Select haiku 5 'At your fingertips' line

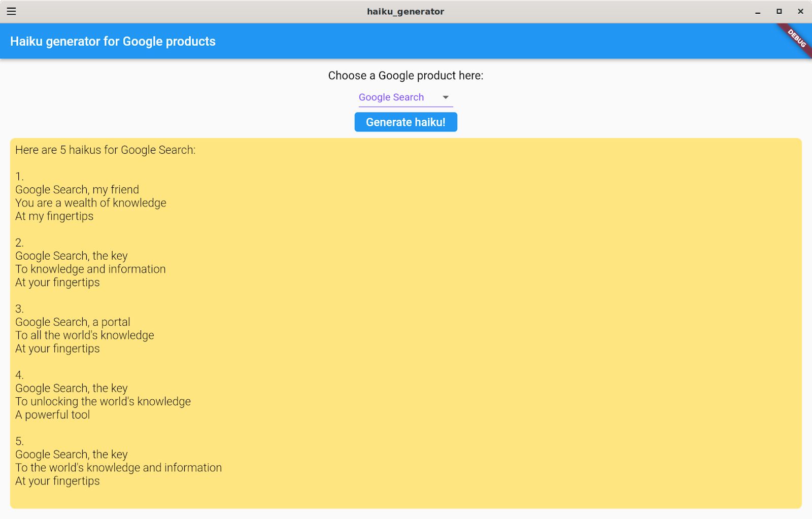pos(57,480)
